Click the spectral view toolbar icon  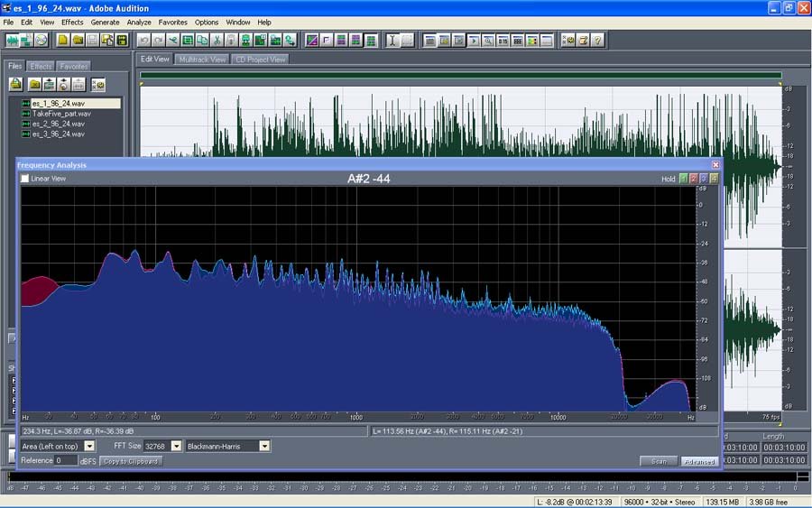click(x=312, y=41)
